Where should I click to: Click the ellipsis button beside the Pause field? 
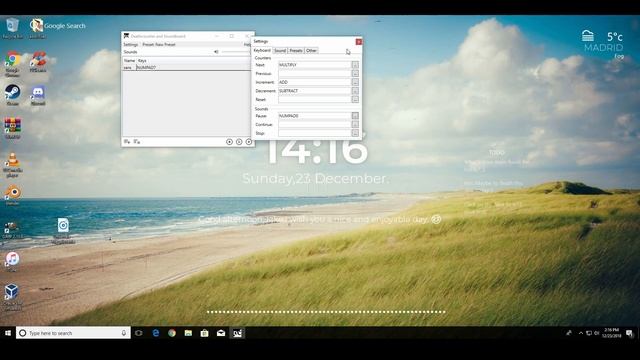(x=355, y=116)
